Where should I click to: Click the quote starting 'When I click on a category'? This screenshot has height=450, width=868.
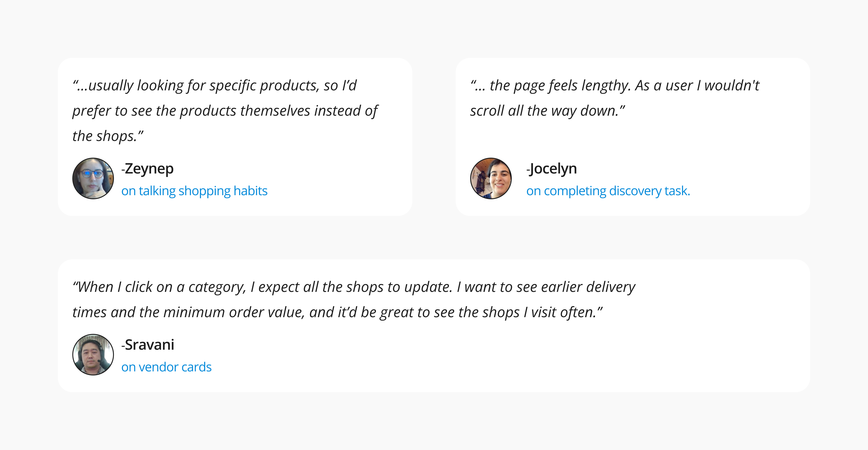pos(354,300)
